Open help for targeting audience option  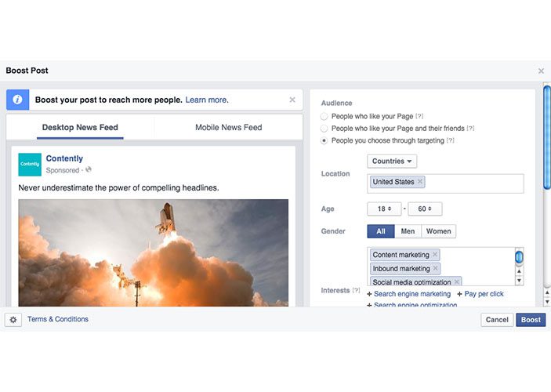(451, 140)
